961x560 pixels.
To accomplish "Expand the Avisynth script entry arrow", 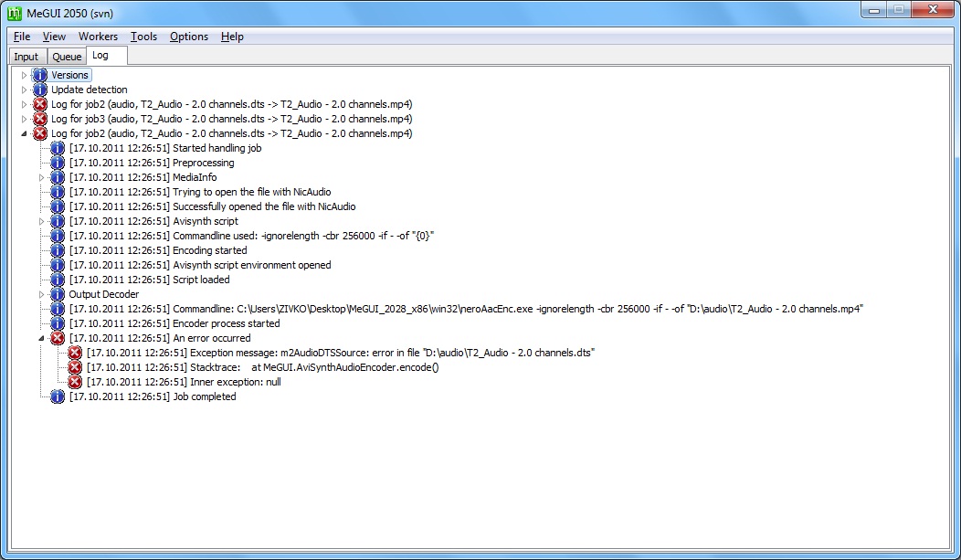I will click(41, 221).
